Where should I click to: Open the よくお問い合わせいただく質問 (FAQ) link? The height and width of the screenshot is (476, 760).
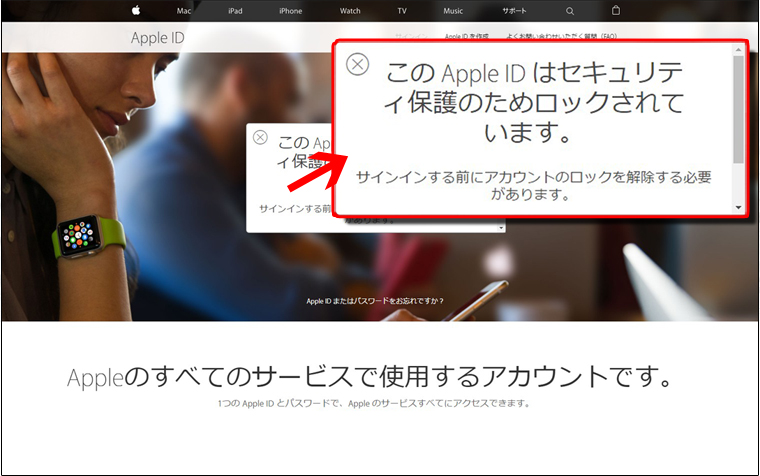point(561,37)
